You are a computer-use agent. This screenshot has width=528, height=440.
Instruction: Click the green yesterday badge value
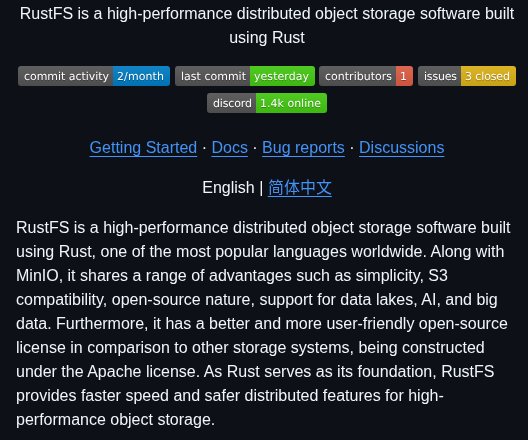pyautogui.click(x=282, y=76)
